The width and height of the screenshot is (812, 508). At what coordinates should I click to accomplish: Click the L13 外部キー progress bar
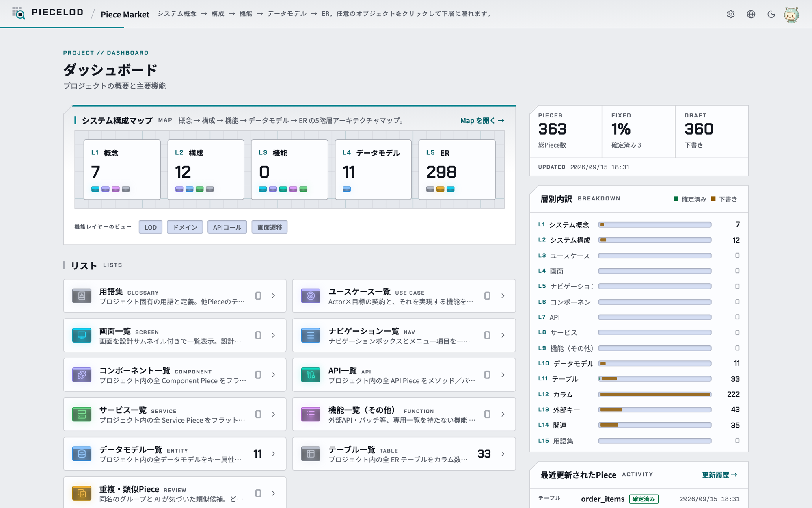pyautogui.click(x=655, y=410)
